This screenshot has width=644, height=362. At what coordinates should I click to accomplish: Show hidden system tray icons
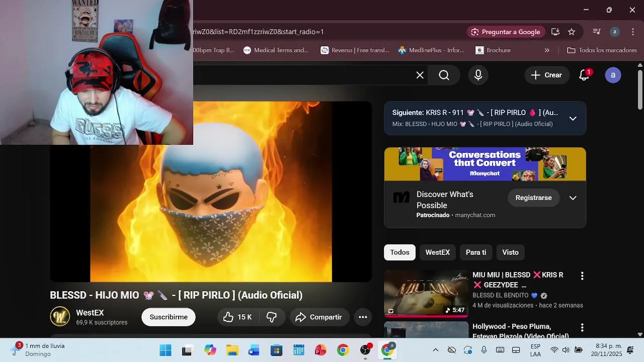436,350
